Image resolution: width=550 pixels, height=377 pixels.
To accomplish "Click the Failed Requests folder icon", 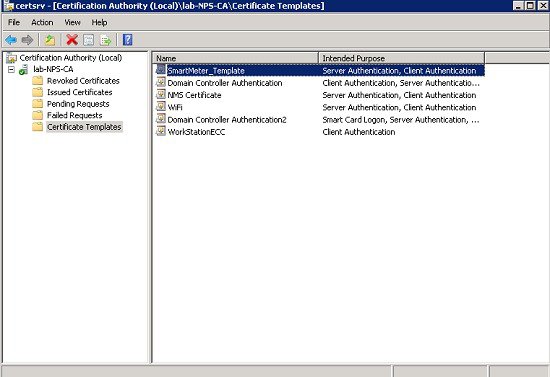I will (38, 115).
